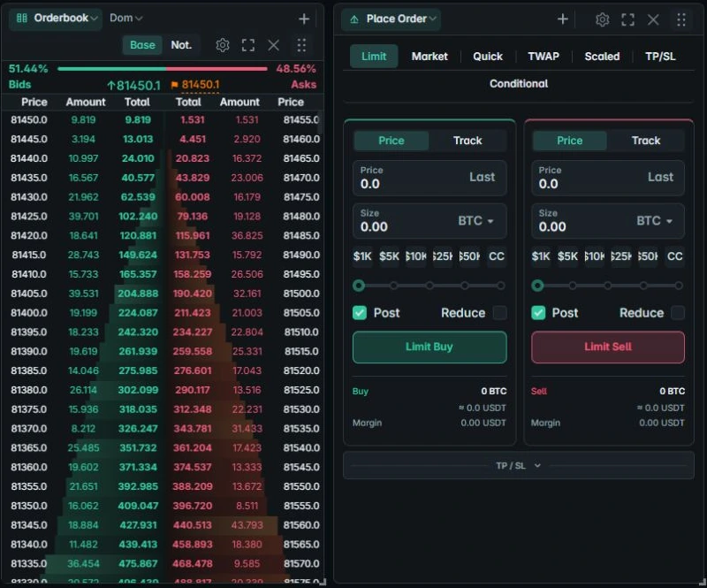Switch to TP/SL order tab
This screenshot has width=707, height=588.
pos(660,57)
